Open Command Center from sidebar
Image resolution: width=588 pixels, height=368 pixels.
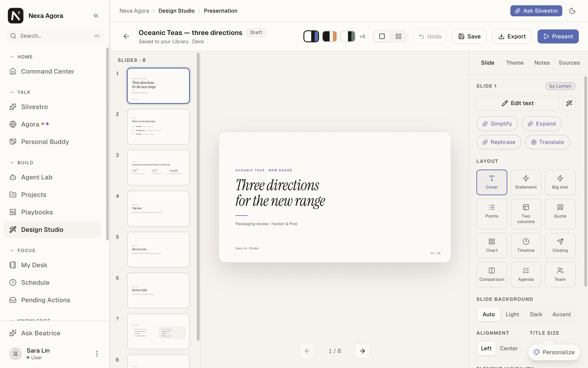click(x=52, y=71)
